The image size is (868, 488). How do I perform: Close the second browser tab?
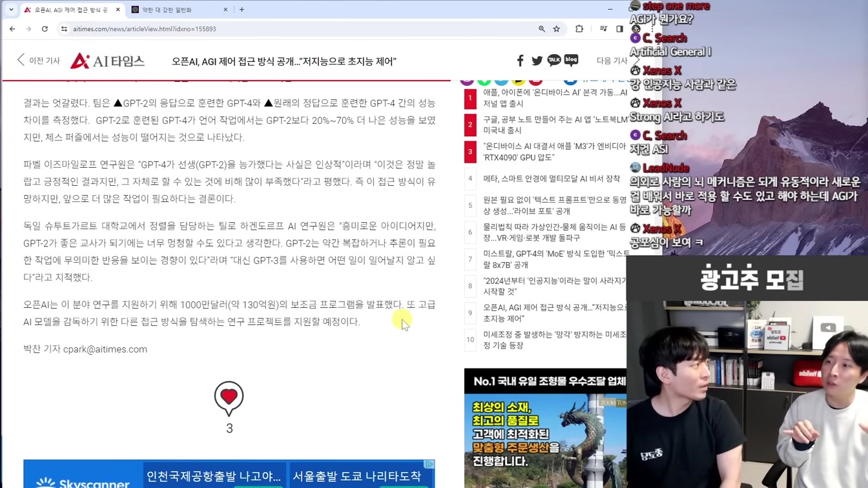pos(225,10)
